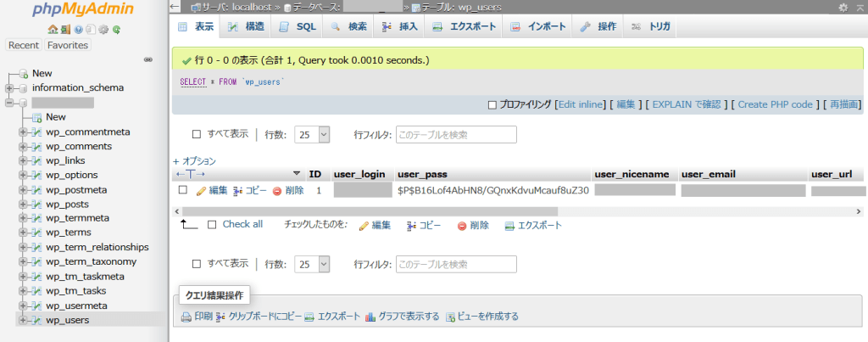The height and width of the screenshot is (342, 868).
Task: Click the create view icon
Action: (451, 317)
